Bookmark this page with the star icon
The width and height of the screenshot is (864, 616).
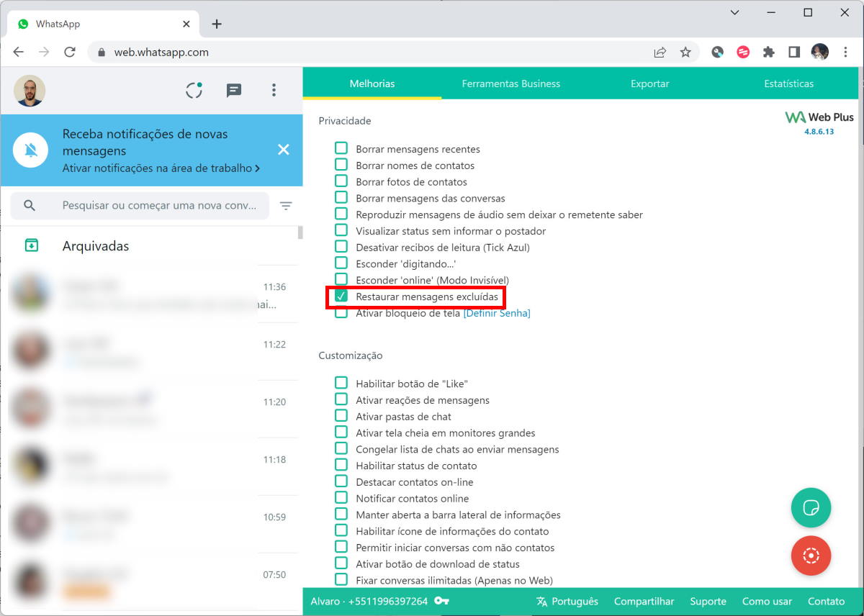(x=685, y=52)
